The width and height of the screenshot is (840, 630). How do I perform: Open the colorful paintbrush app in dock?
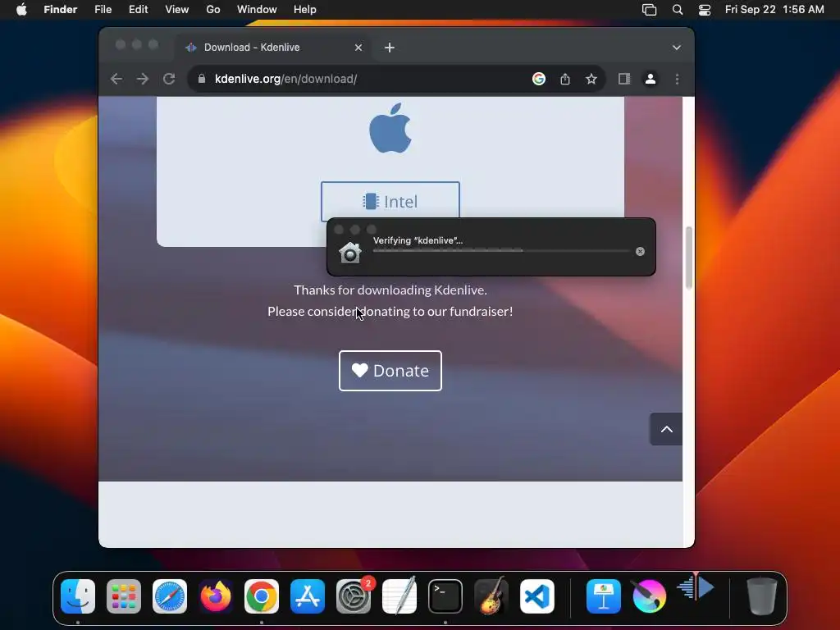[650, 596]
